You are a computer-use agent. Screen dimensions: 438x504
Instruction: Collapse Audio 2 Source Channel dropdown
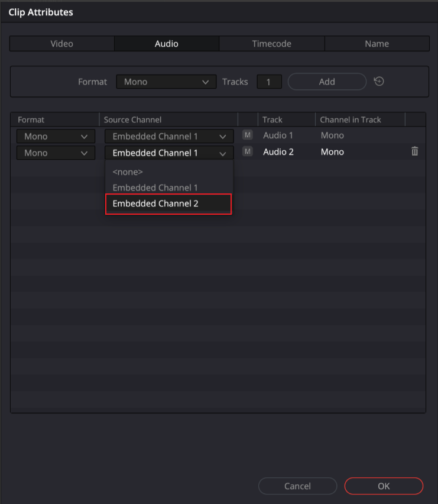[169, 153]
